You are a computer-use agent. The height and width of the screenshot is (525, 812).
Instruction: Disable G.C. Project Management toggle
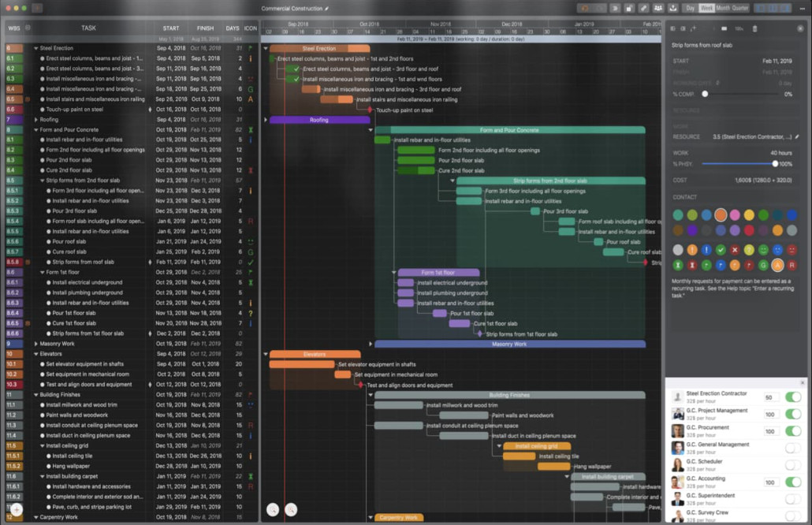[793, 414]
